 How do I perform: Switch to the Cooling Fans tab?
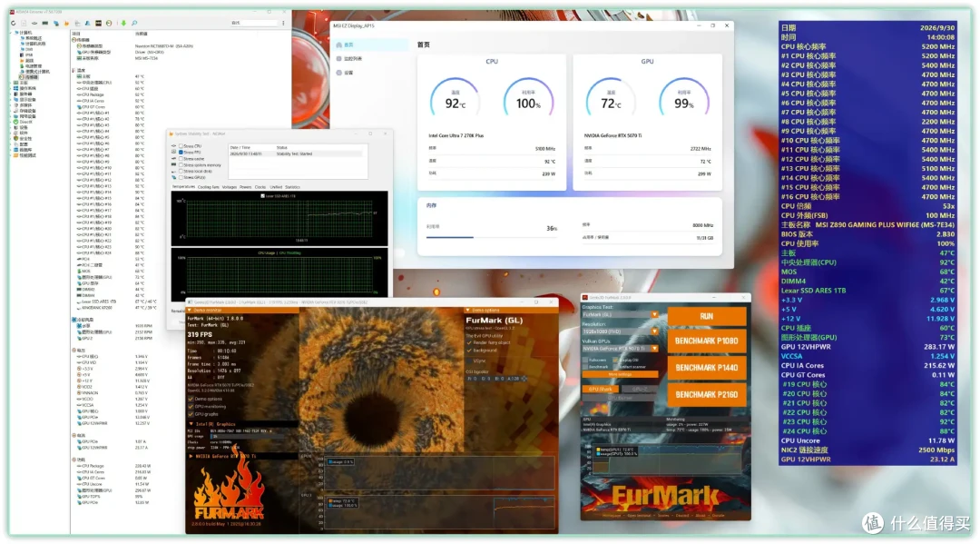coord(208,187)
